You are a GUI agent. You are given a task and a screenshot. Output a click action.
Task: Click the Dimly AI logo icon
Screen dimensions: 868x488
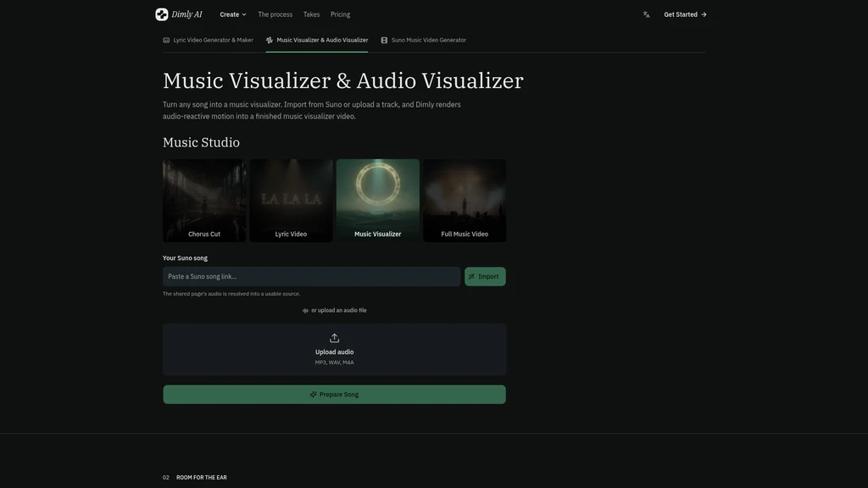162,14
